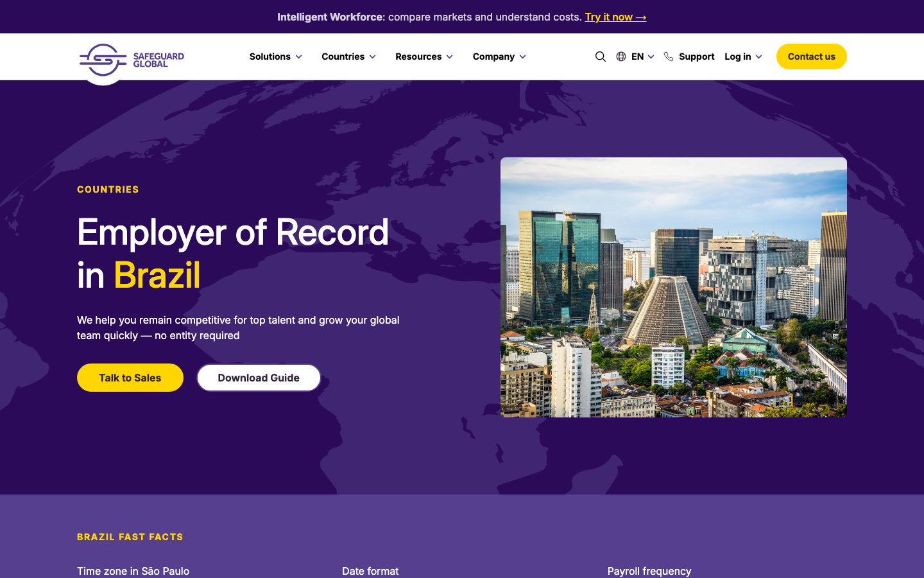
Task: Follow the 'Try it now' banner link
Action: [x=615, y=17]
